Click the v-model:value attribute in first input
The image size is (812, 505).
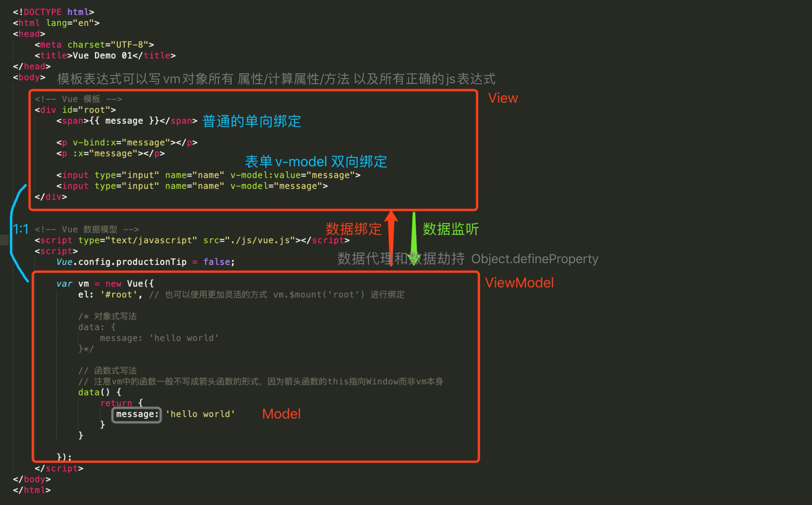pyautogui.click(x=265, y=175)
